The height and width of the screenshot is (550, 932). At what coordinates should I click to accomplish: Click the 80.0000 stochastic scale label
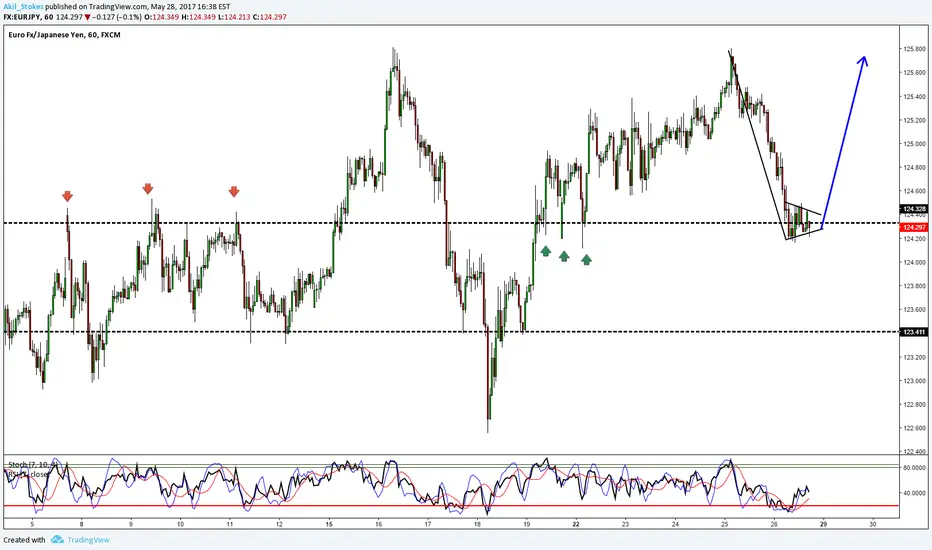tap(915, 468)
